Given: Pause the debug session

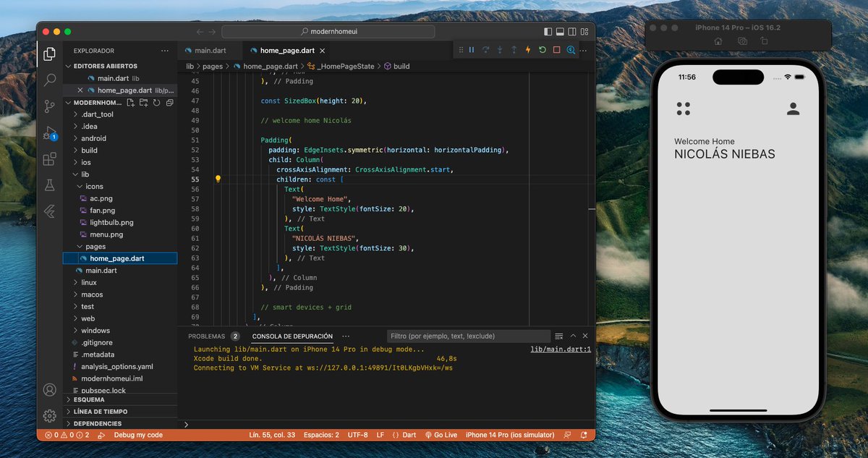Looking at the screenshot, I should (x=472, y=50).
